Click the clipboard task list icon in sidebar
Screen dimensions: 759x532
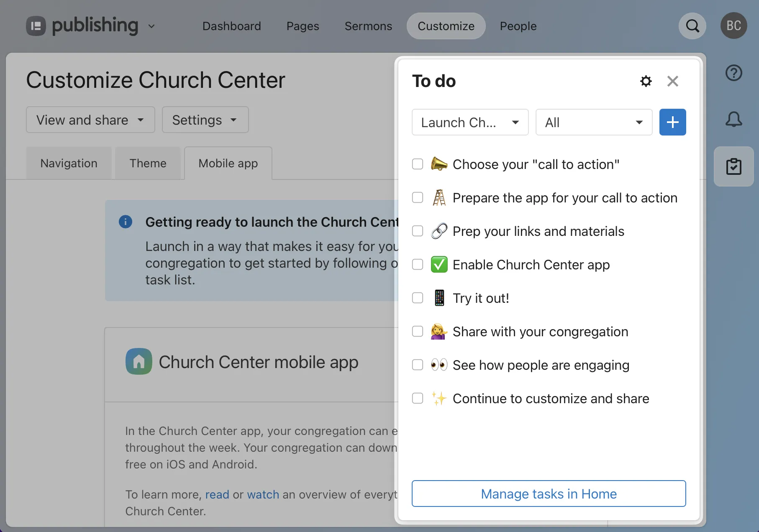point(733,166)
